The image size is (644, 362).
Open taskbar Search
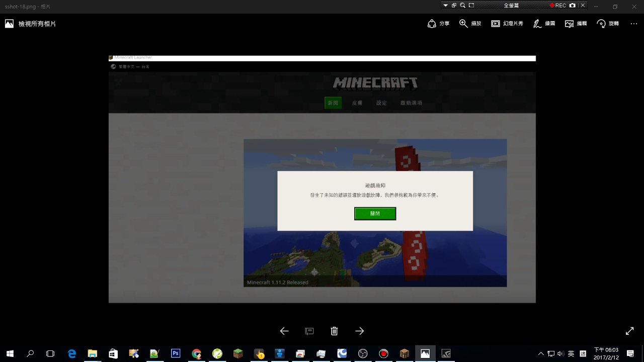pos(30,353)
